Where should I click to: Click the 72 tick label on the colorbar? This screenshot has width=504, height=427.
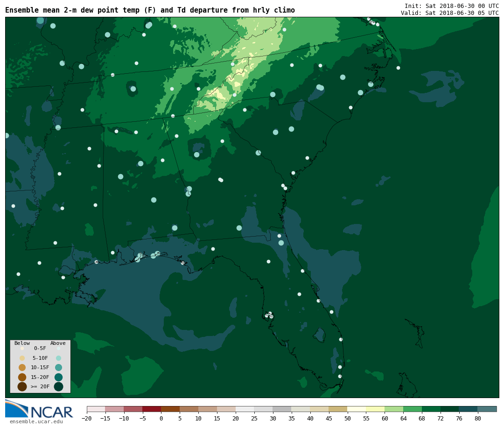441,418
